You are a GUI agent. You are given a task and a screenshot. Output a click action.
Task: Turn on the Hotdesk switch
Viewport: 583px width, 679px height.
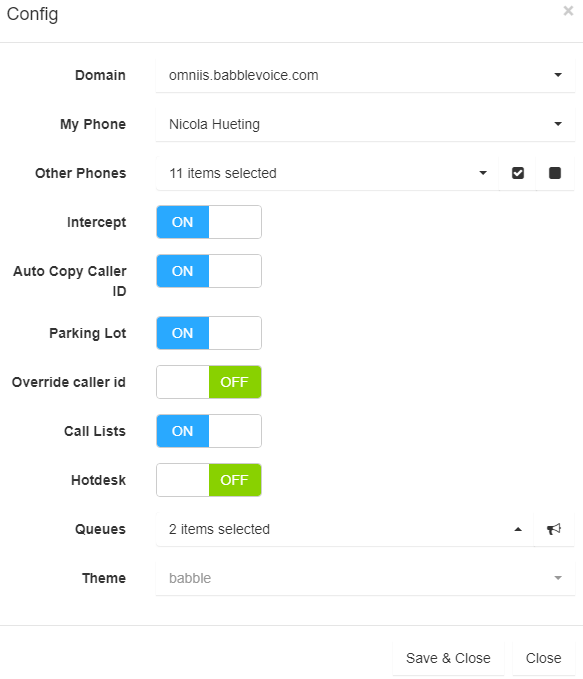[209, 480]
